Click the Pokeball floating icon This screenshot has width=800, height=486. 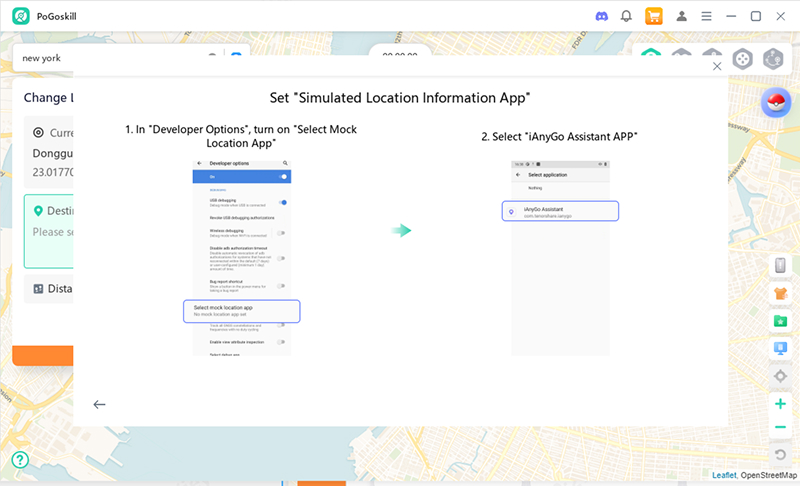(x=776, y=103)
